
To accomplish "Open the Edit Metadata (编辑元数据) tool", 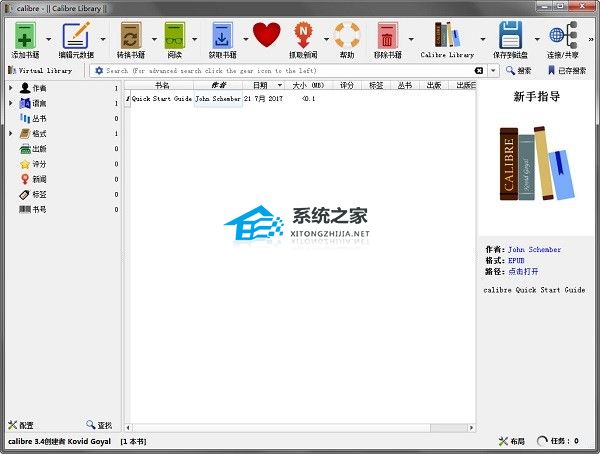I will [x=76, y=35].
